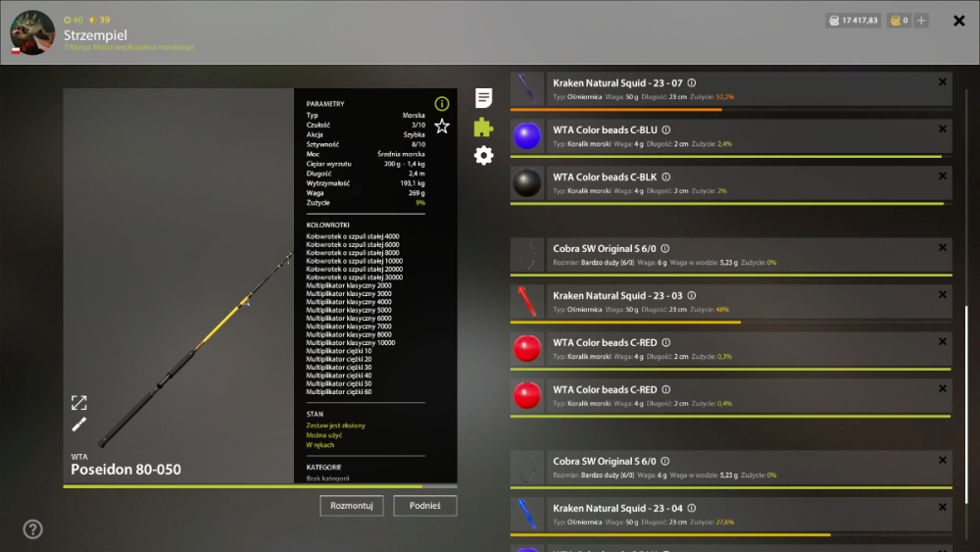Close the tackle screen with X
Image resolution: width=980 pixels, height=552 pixels.
coord(959,22)
